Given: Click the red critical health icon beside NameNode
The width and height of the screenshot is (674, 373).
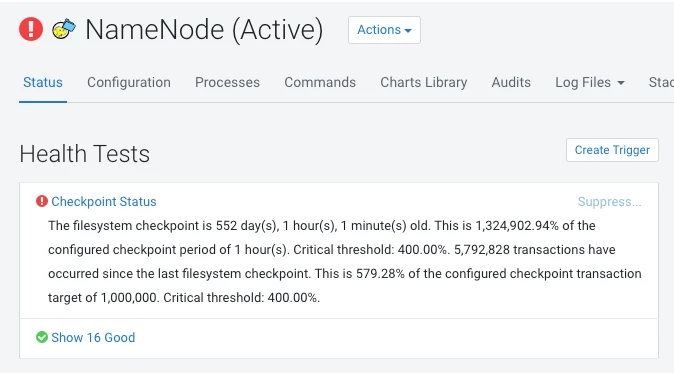Looking at the screenshot, I should [31, 29].
